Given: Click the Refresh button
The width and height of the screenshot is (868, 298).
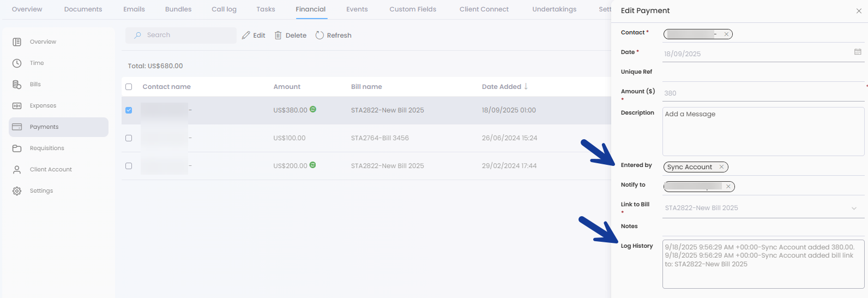Looking at the screenshot, I should (333, 35).
